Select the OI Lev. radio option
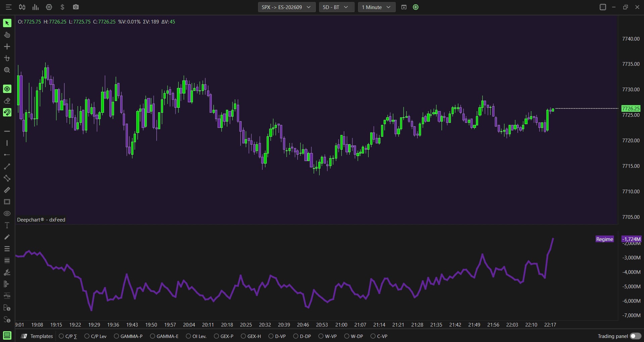The height and width of the screenshot is (342, 644). [196, 336]
